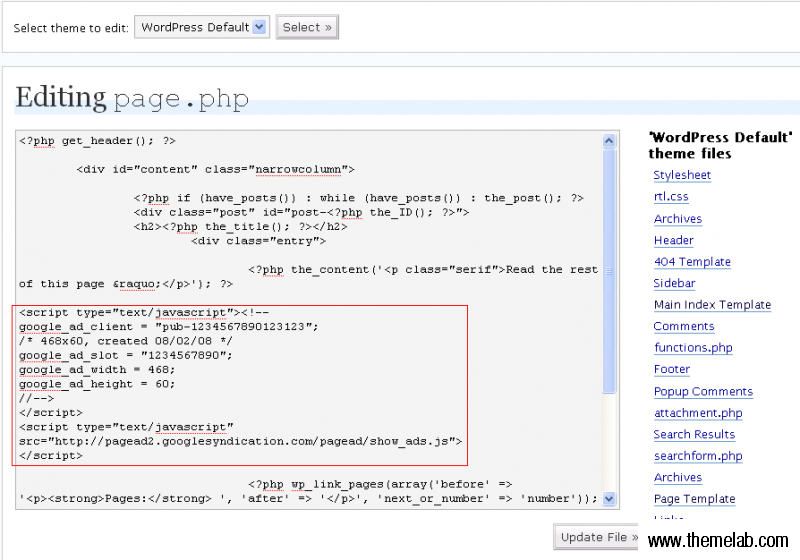Viewport: 800px width, 560px height.
Task: Click the google_ad_client code line
Action: (168, 326)
